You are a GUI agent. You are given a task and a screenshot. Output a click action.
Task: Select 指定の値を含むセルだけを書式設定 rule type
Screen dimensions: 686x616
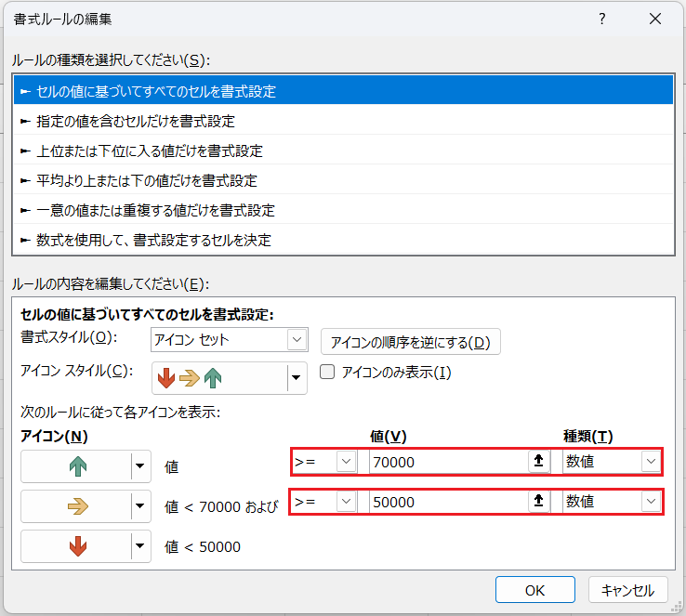pyautogui.click(x=343, y=121)
